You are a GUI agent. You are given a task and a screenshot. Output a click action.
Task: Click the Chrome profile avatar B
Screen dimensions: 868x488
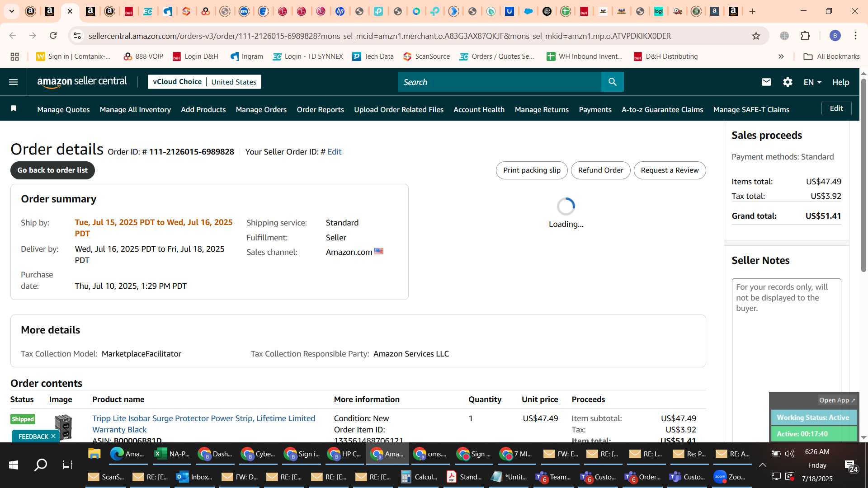pos(835,36)
